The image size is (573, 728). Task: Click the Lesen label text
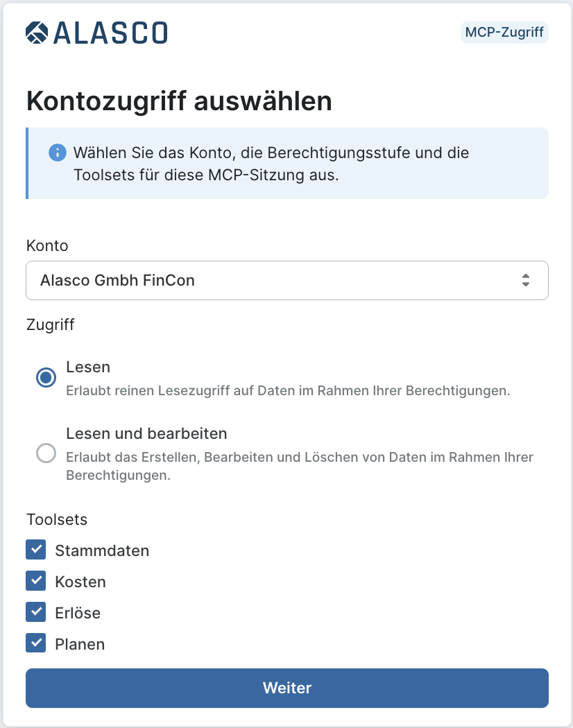(x=88, y=367)
